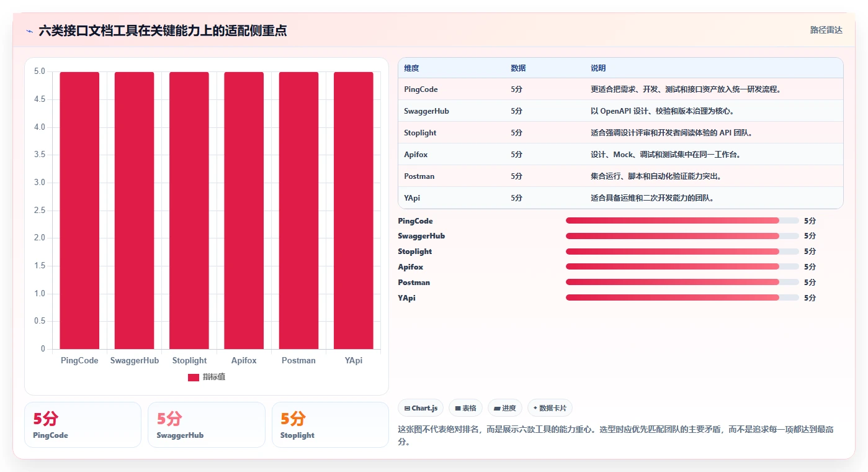Click the description 设计、Mock、调试和测试集中在同一工作台

[x=665, y=155]
